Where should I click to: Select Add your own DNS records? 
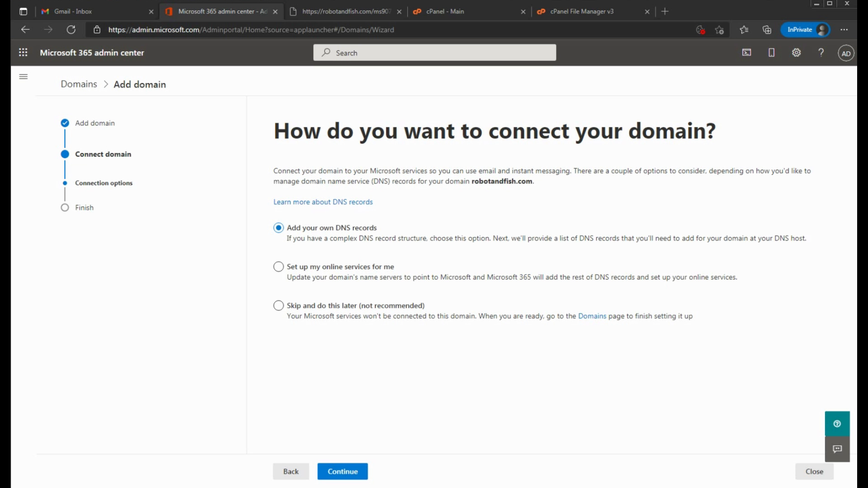coord(278,228)
